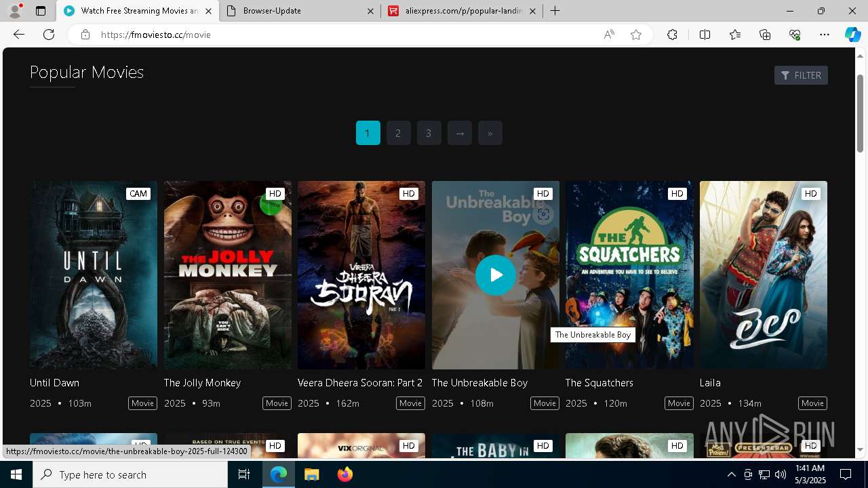Screen dimensions: 868x488
Task: Open the tab actions menu icon
Action: click(x=41, y=11)
